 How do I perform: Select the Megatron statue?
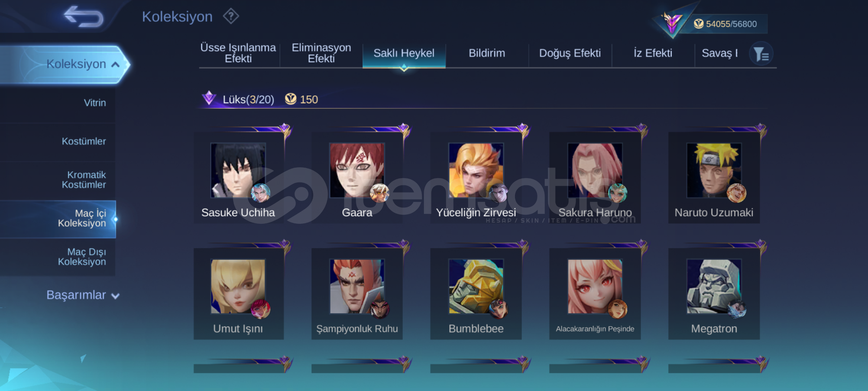(714, 294)
